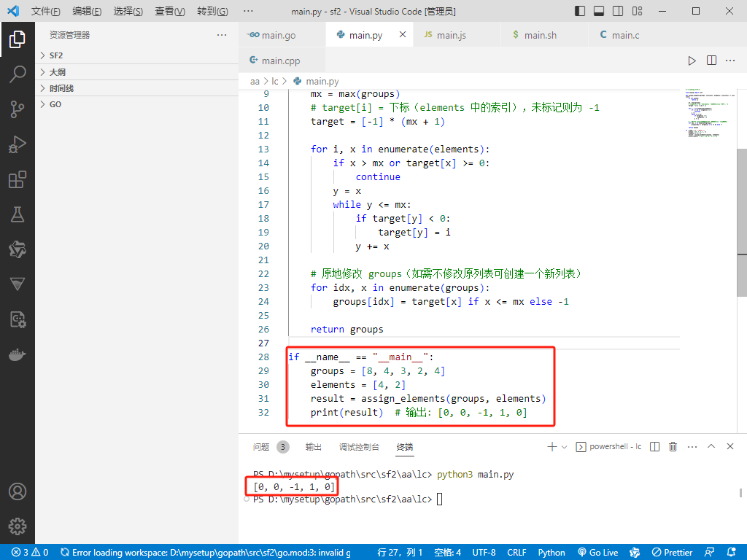
Task: Click the code minimap preview
Action: [709, 113]
